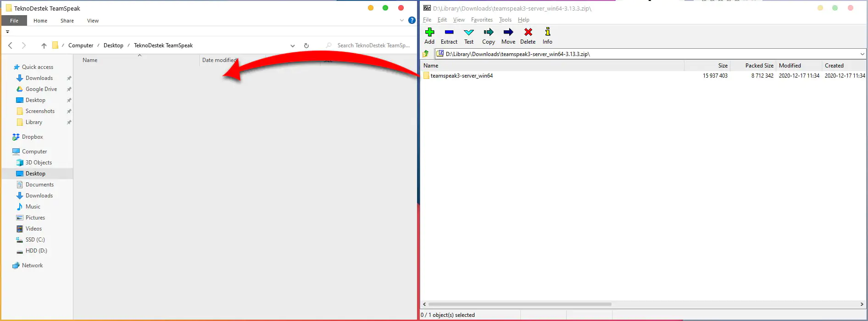Go up one level in File Explorer
The height and width of the screenshot is (321, 868).
44,45
